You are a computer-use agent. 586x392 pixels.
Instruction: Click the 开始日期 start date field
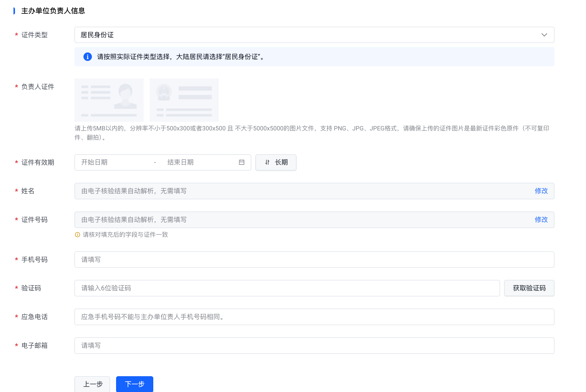(x=114, y=162)
